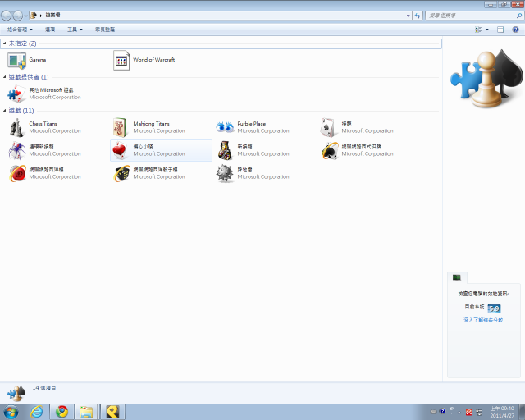Click the red Avira tray icon
525x420 pixels.
tap(468, 412)
